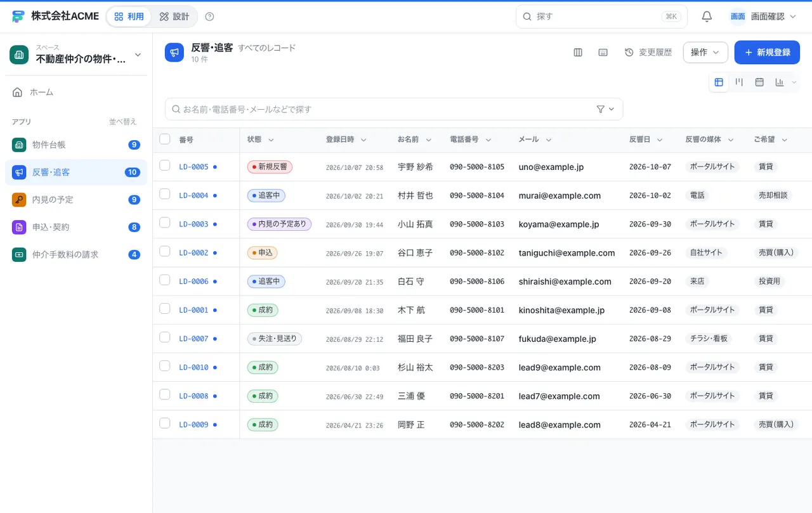This screenshot has width=812, height=513.
Task: Click the global 探す search box
Action: 601,16
